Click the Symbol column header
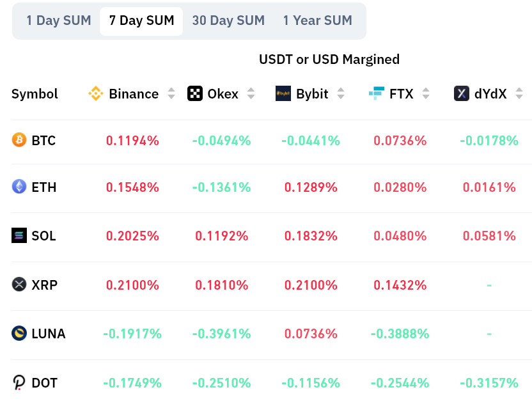Viewport: 532px width, 408px height. [x=35, y=94]
